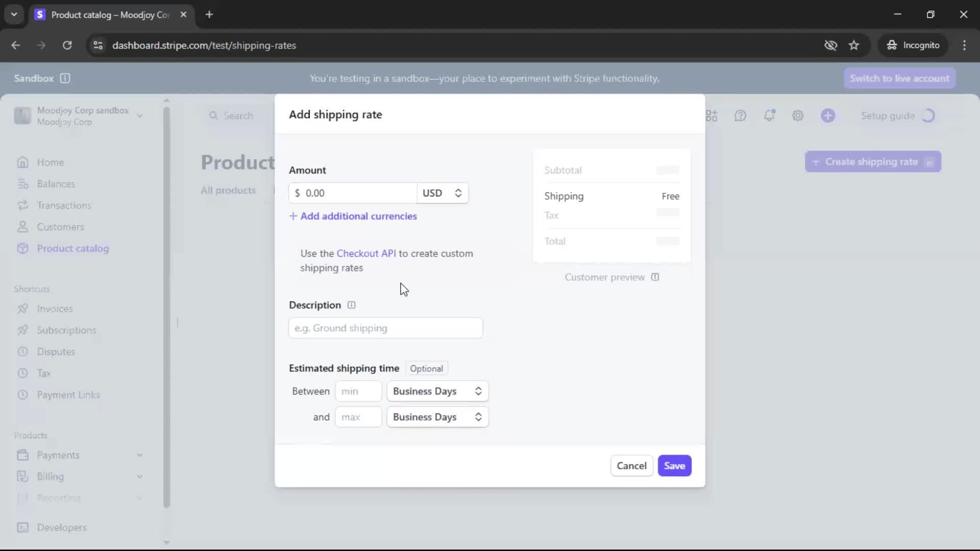Click the browser back arrow
The width and height of the screenshot is (980, 551).
pos(16,45)
